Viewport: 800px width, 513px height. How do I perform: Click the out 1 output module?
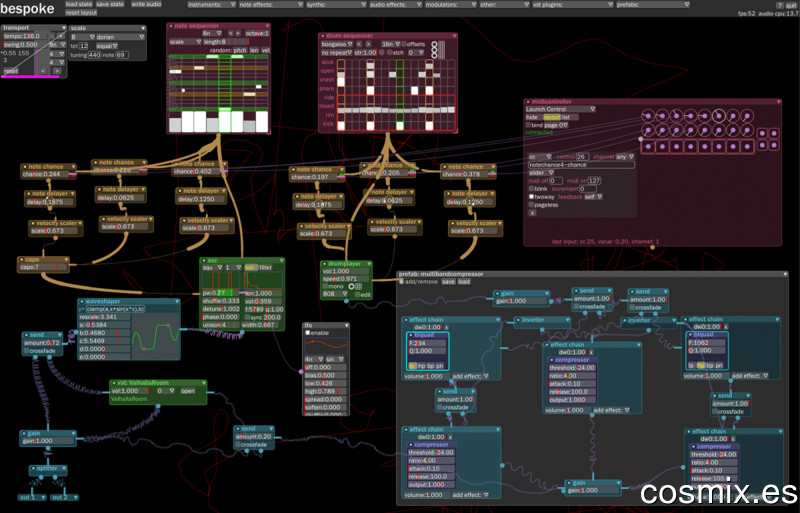(32, 497)
